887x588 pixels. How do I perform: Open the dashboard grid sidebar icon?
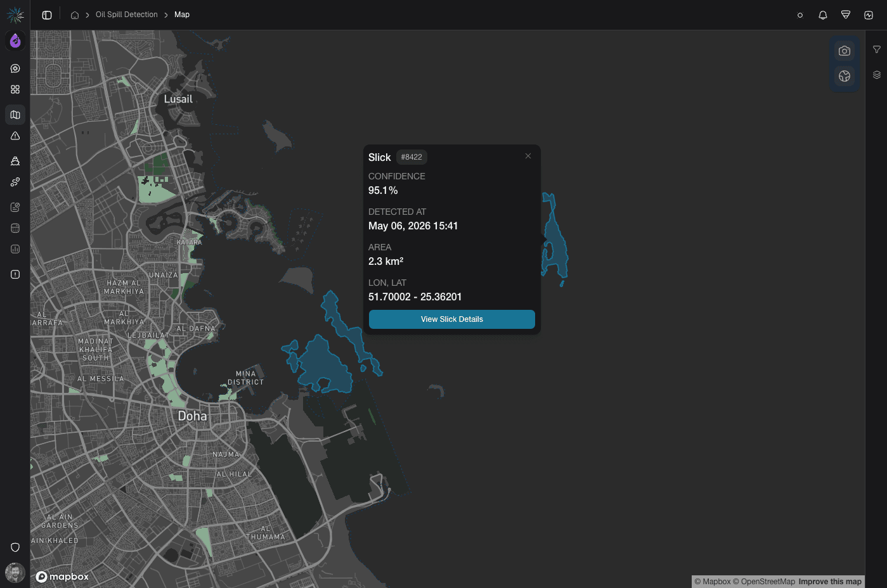(x=15, y=89)
